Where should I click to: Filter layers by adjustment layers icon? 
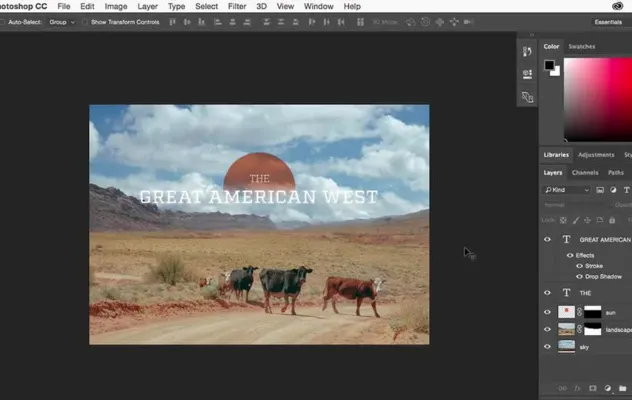pyautogui.click(x=613, y=190)
